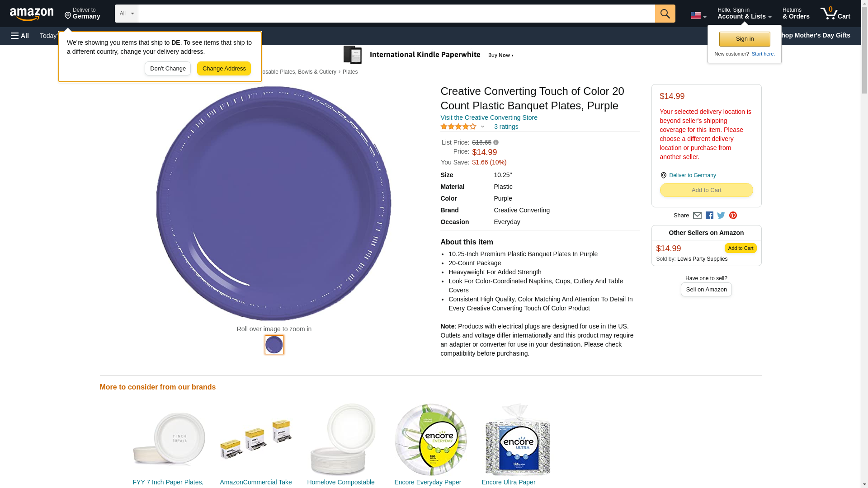The height and width of the screenshot is (488, 868).
Task: Click the Change Address button
Action: 224,69
